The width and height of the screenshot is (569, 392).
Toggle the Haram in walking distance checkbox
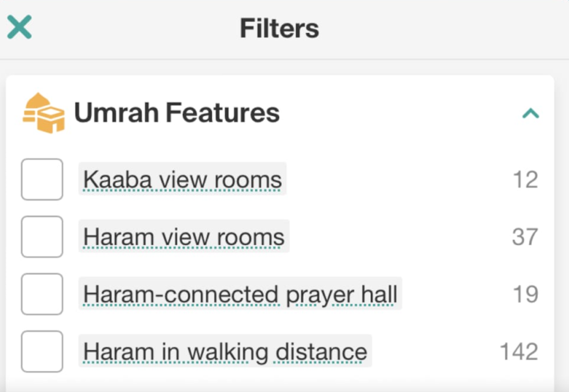42,351
